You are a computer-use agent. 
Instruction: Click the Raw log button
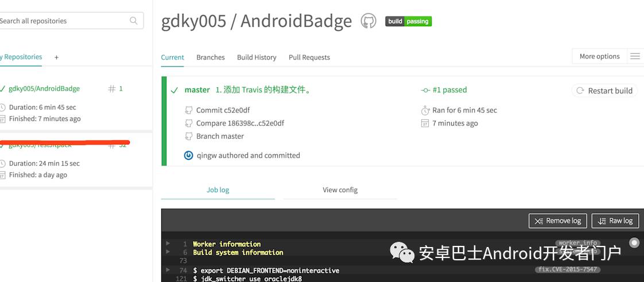615,221
